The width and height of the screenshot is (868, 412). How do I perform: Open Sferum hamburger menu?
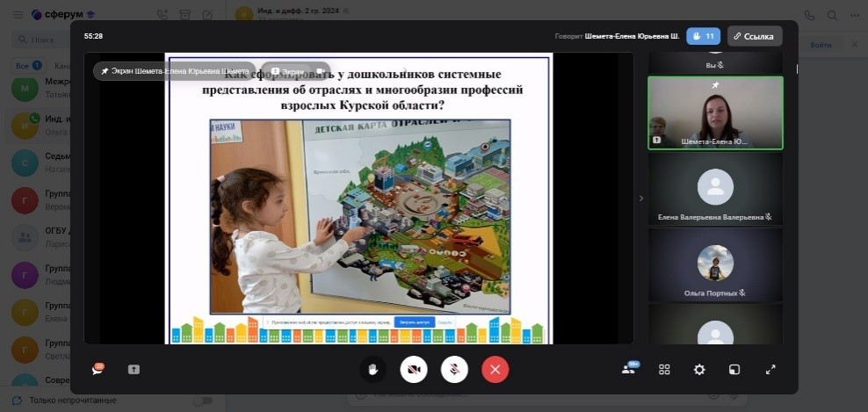click(x=18, y=15)
